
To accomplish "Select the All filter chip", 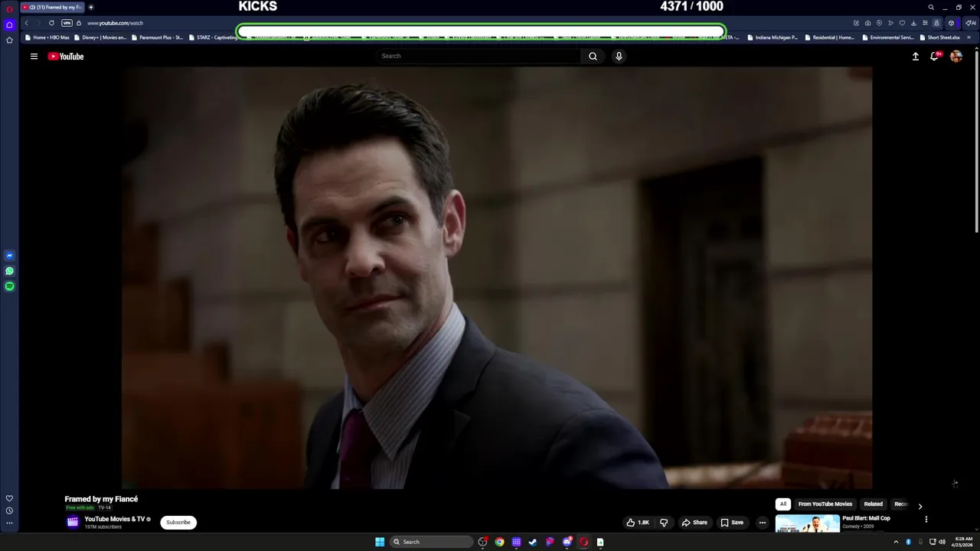I will pos(782,504).
